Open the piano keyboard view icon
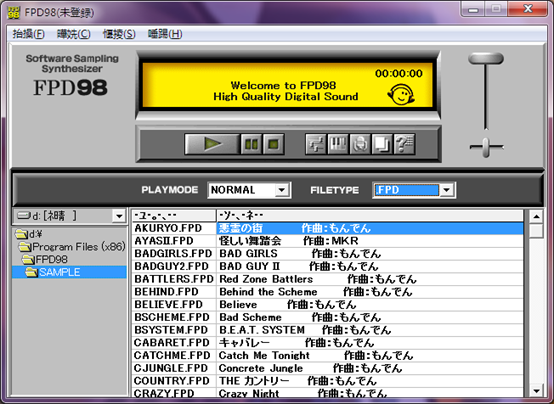The height and width of the screenshot is (404, 554). click(338, 144)
